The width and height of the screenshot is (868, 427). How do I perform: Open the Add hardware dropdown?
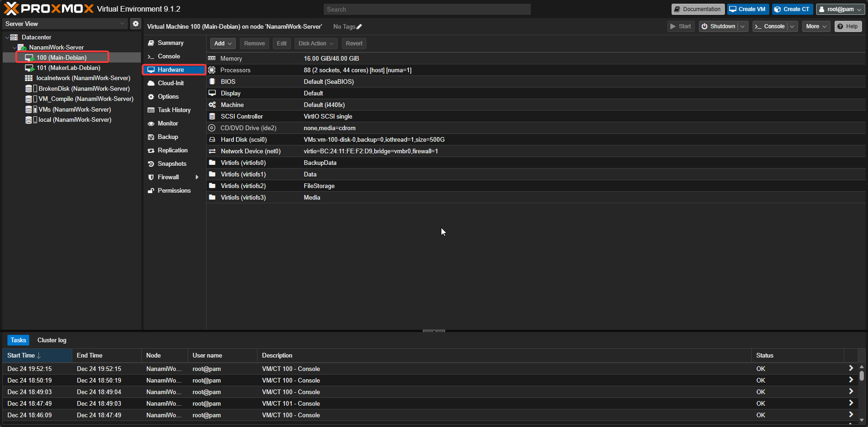click(x=223, y=44)
